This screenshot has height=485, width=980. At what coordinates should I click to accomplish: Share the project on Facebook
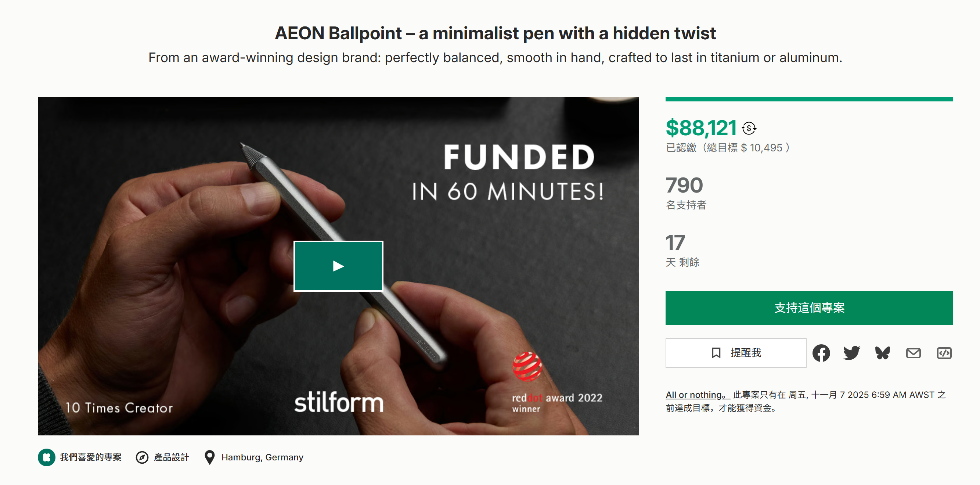(821, 353)
